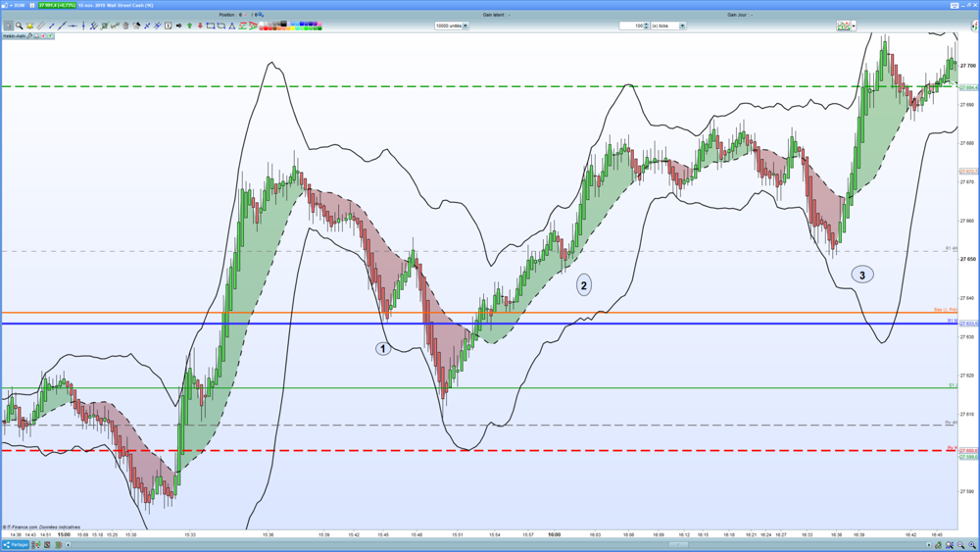Click the red x next to Position

[x=246, y=15]
